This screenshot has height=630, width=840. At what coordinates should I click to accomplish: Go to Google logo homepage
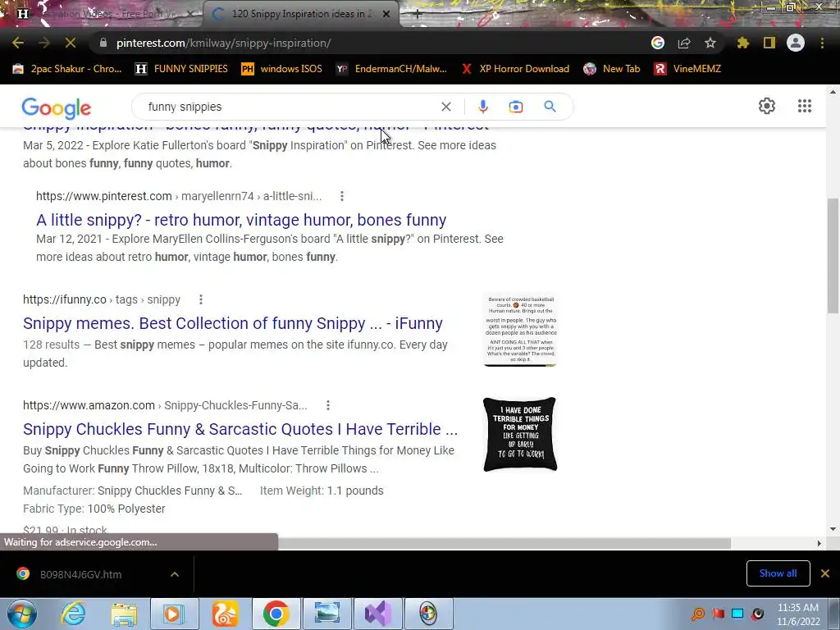pyautogui.click(x=57, y=107)
